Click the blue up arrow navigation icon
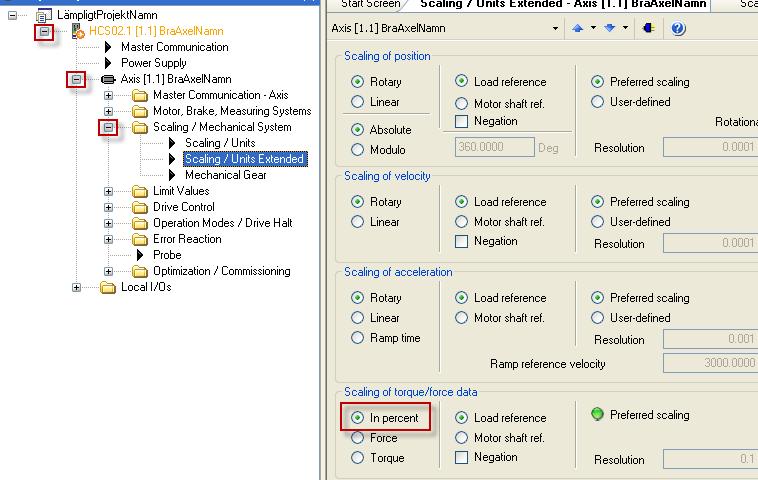Screen dimensions: 758x480 [577, 28]
